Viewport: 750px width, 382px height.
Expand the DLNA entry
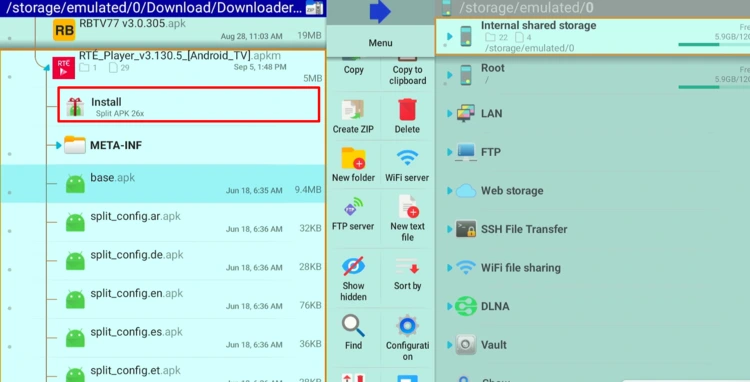click(449, 306)
